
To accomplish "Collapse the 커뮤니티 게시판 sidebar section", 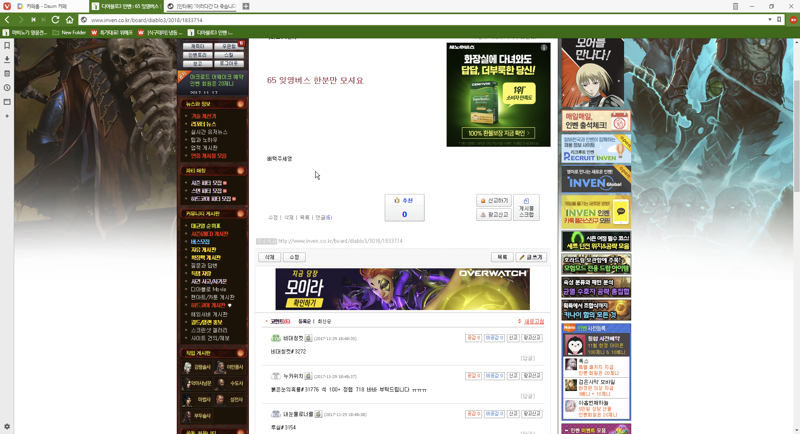I will tap(240, 214).
